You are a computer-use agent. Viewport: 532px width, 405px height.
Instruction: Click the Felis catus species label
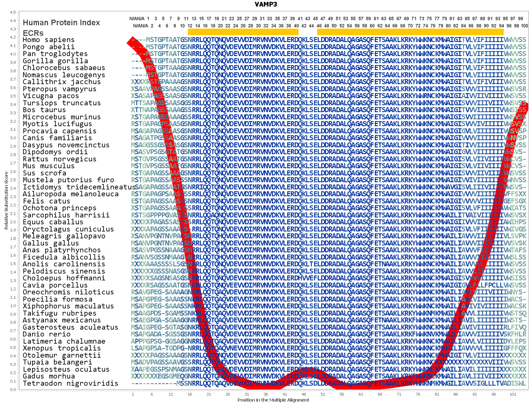[x=46, y=201]
